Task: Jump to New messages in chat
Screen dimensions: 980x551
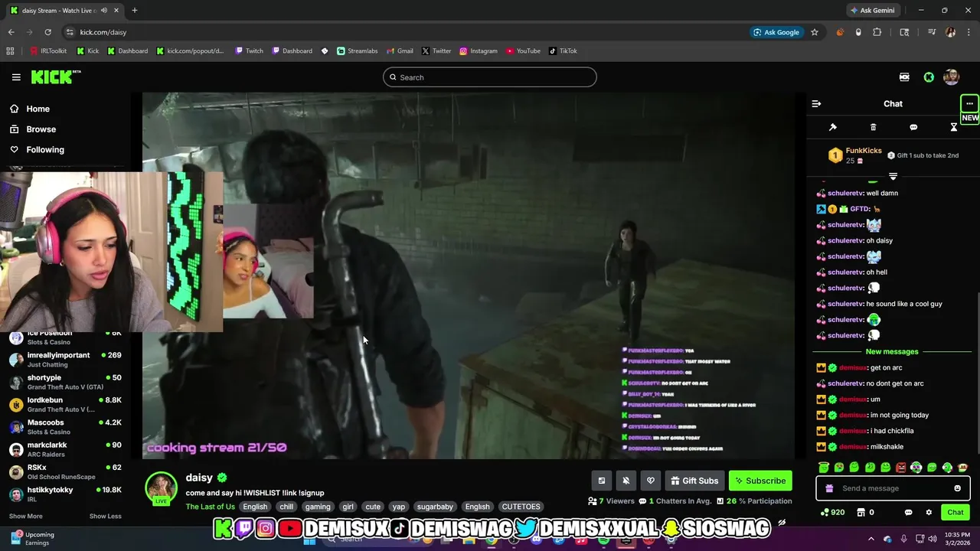Action: pyautogui.click(x=892, y=351)
